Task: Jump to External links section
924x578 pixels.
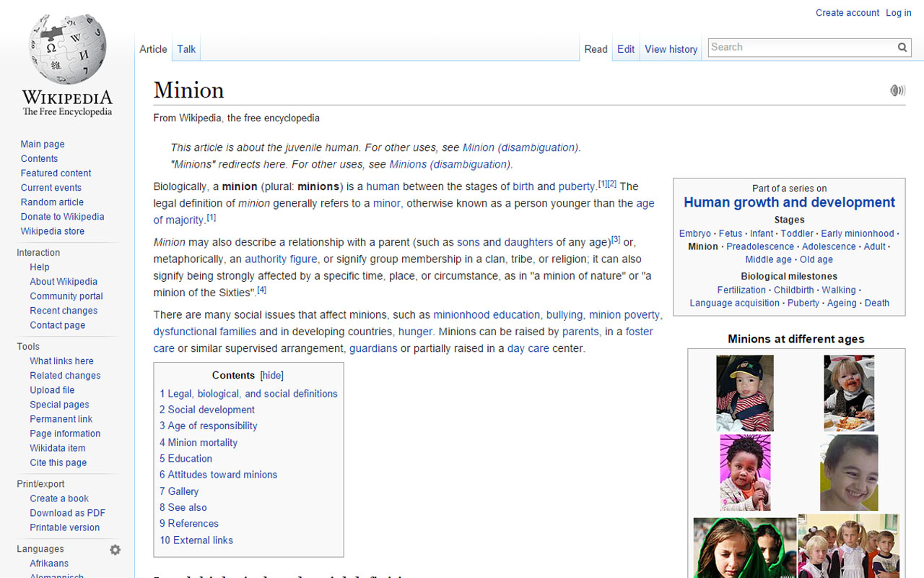Action: click(196, 540)
